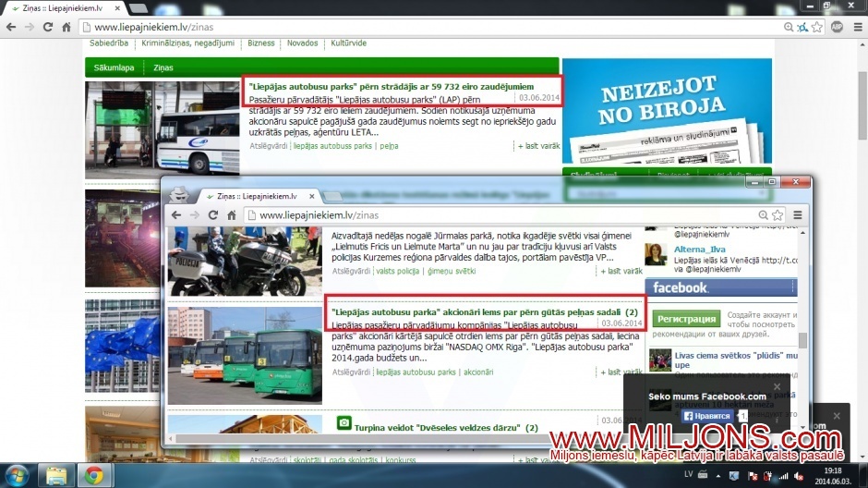Click the Adblock Plus icon in the back window
868x488 pixels.
coord(837,28)
